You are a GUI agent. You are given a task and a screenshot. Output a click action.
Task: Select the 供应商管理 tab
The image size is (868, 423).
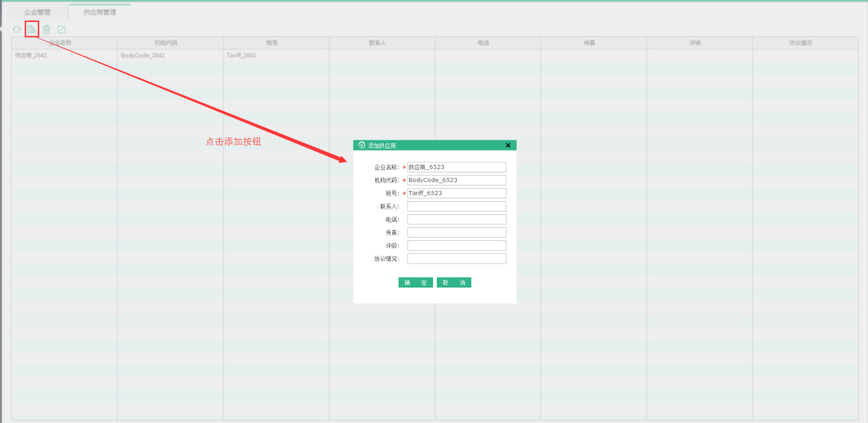[x=100, y=12]
